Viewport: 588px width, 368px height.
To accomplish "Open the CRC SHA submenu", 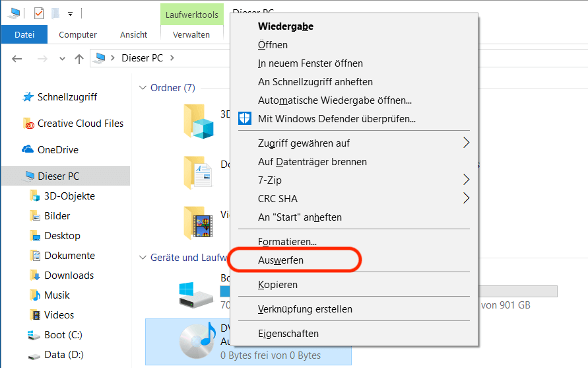I will (354, 198).
